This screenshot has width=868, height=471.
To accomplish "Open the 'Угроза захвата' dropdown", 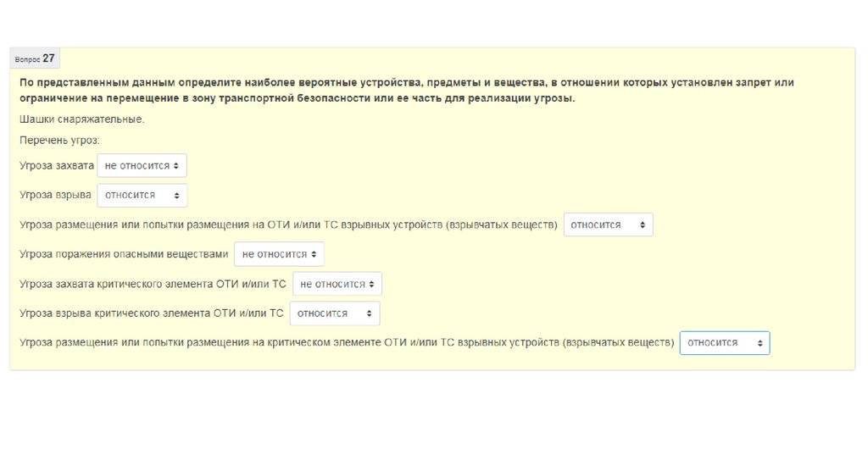I will click(142, 165).
